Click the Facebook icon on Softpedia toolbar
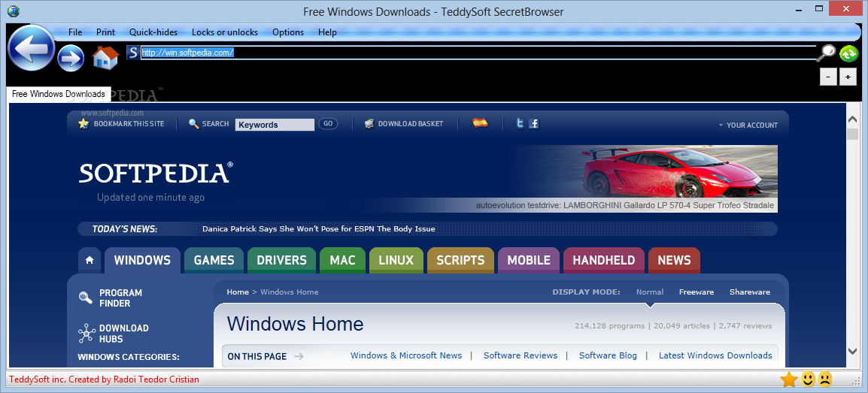Viewport: 868px width, 393px height. click(533, 124)
